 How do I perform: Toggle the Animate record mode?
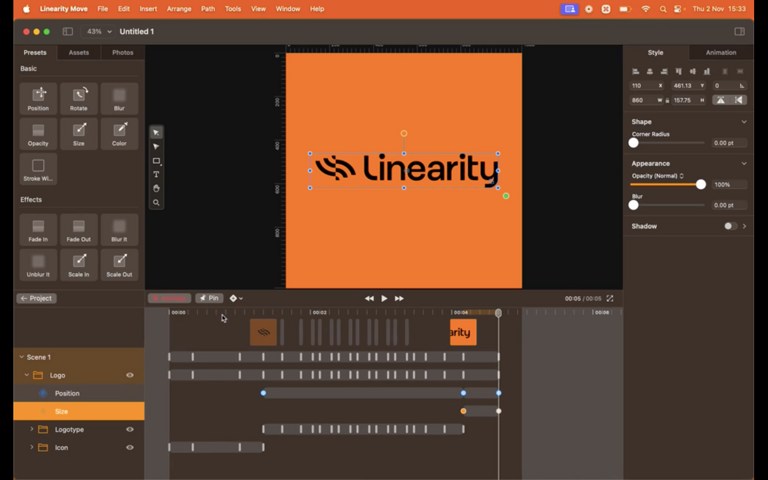pyautogui.click(x=169, y=298)
